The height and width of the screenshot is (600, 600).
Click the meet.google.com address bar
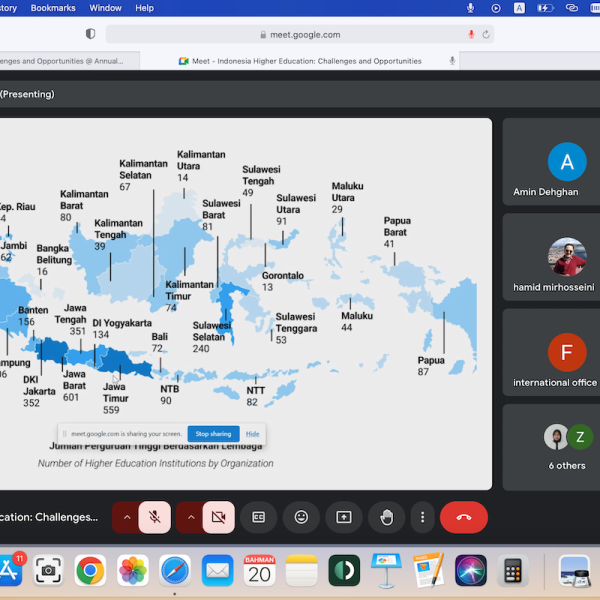coord(300,34)
